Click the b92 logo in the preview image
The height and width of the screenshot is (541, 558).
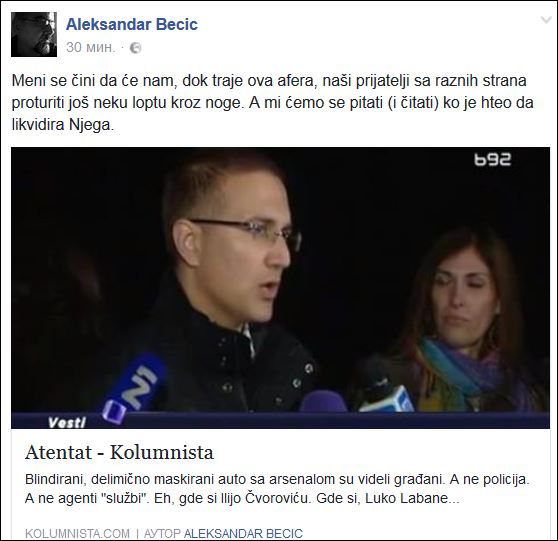[x=493, y=159]
